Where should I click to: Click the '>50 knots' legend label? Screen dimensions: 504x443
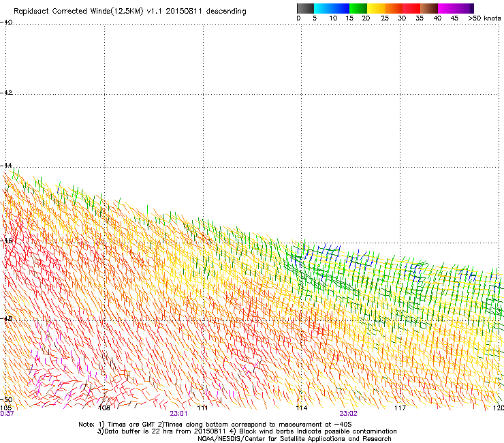click(484, 18)
